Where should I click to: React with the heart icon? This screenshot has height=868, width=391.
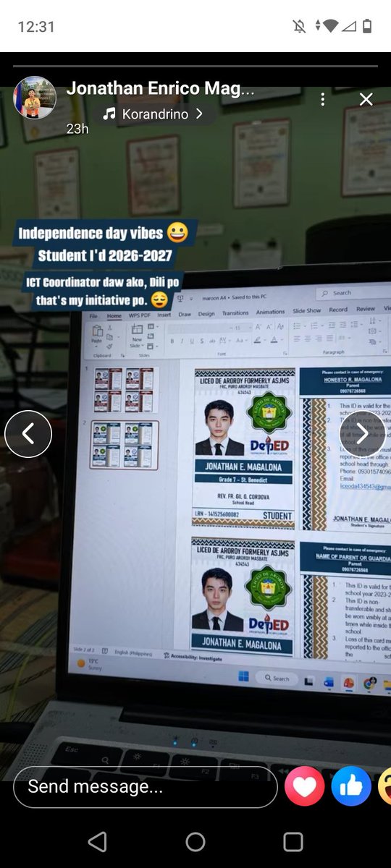(x=304, y=786)
